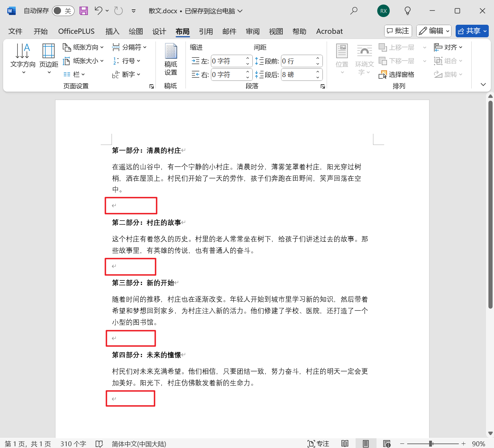Open search with the magnifier icon

(354, 11)
